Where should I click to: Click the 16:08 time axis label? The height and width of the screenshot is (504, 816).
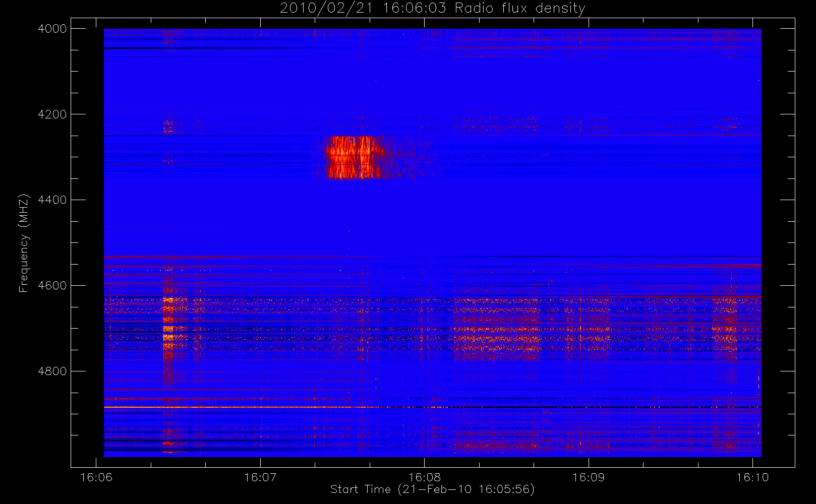pyautogui.click(x=424, y=477)
